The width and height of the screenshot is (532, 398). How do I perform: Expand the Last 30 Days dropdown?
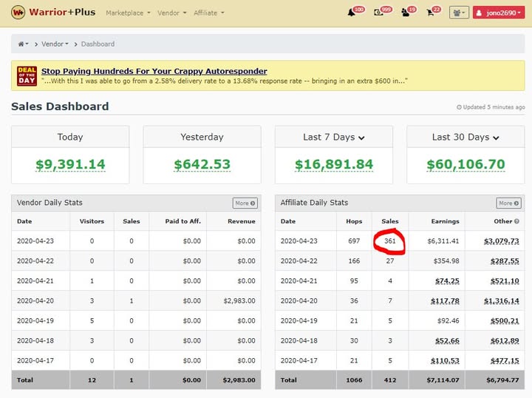(x=465, y=137)
